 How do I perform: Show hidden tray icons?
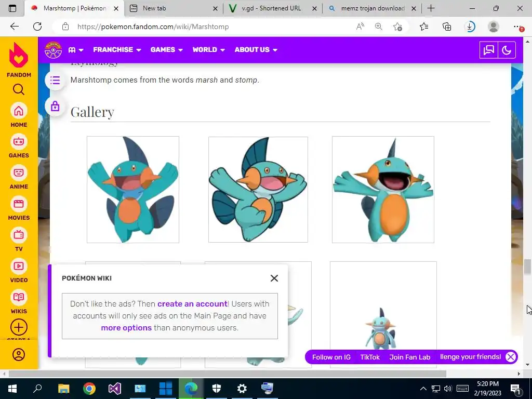[423, 389]
